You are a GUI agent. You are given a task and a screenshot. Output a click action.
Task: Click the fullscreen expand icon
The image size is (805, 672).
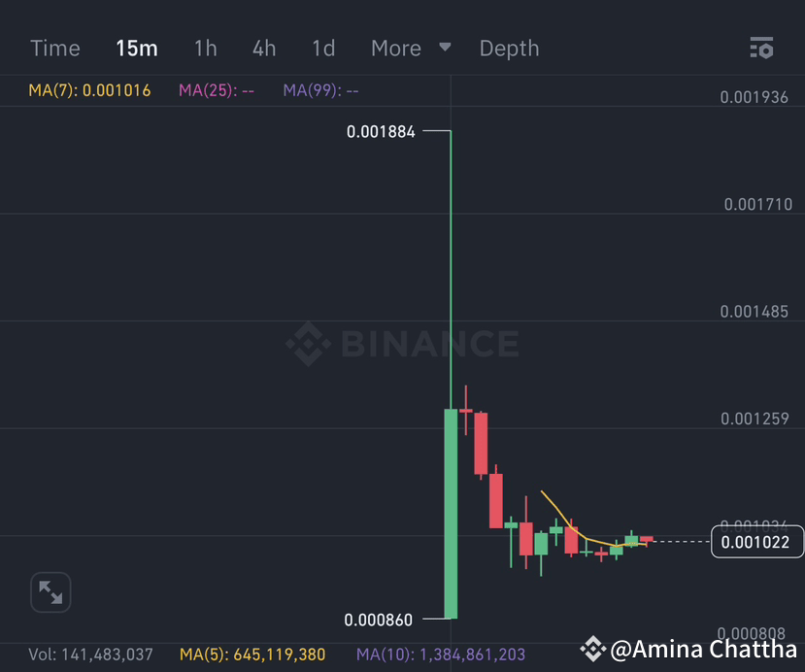coord(50,591)
